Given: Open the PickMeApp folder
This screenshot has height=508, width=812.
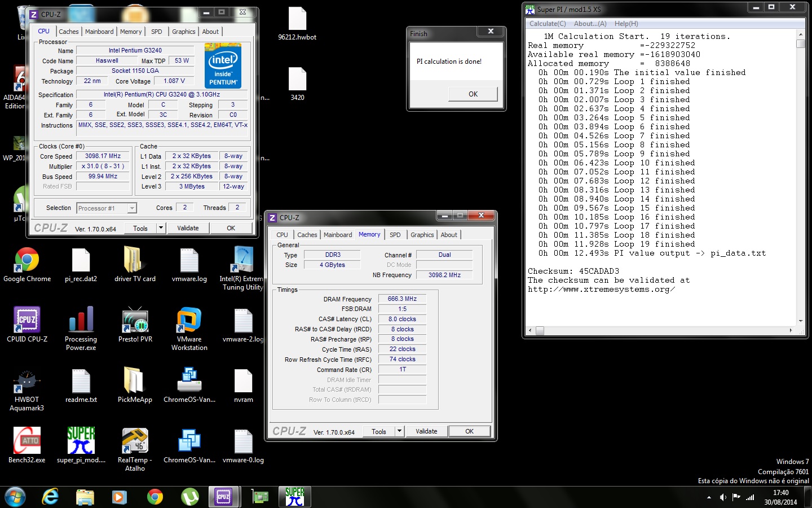Looking at the screenshot, I should pos(135,386).
